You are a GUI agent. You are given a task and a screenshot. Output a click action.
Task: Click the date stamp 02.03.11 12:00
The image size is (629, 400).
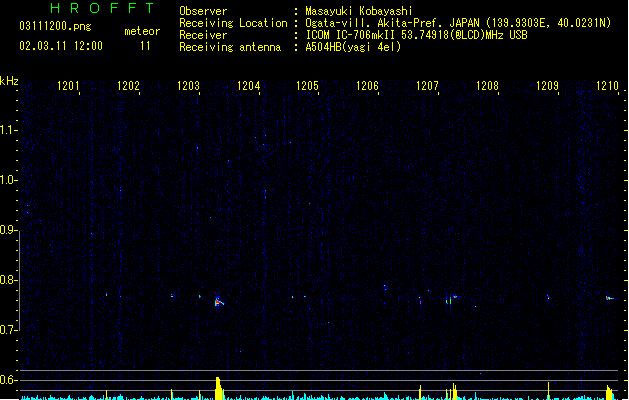(x=61, y=46)
